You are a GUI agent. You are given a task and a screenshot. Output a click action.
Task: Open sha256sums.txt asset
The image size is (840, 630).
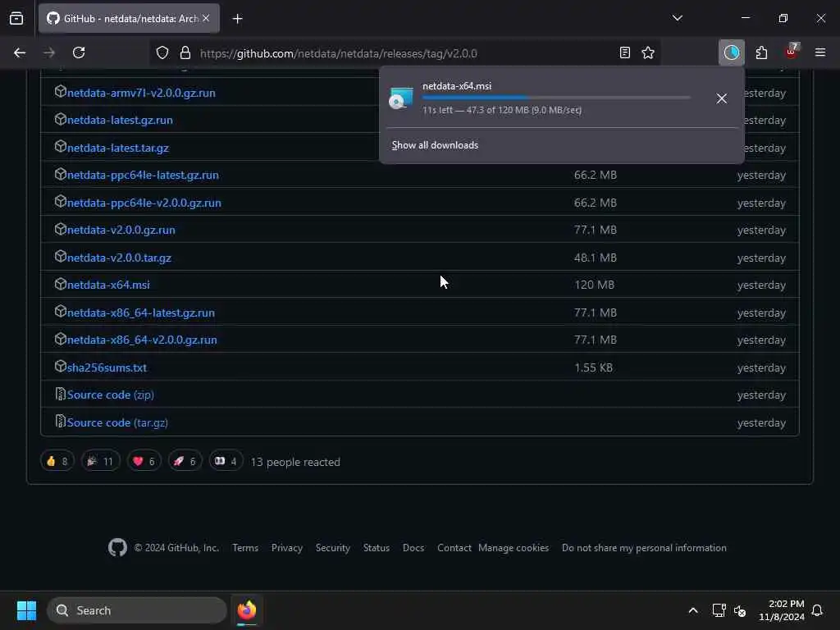click(x=107, y=367)
